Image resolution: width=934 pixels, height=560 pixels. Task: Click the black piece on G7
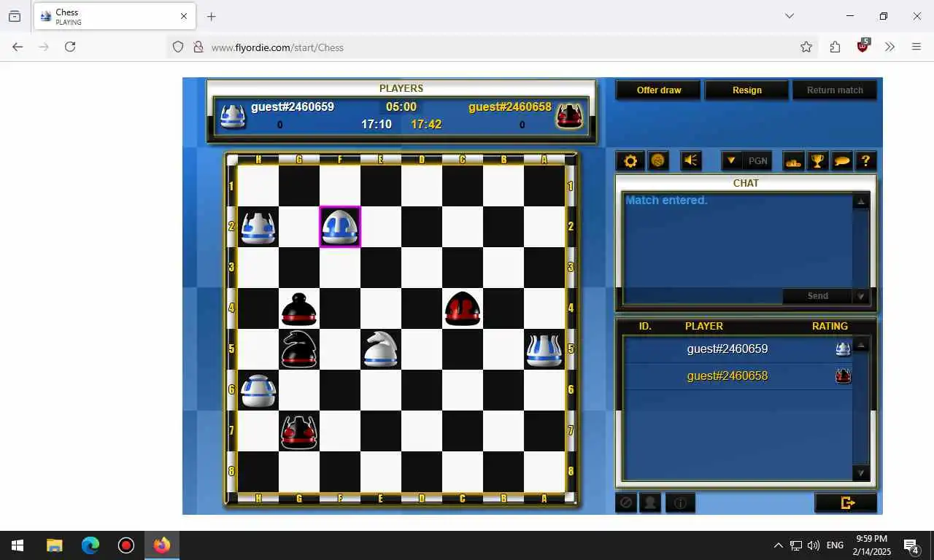[x=299, y=431]
